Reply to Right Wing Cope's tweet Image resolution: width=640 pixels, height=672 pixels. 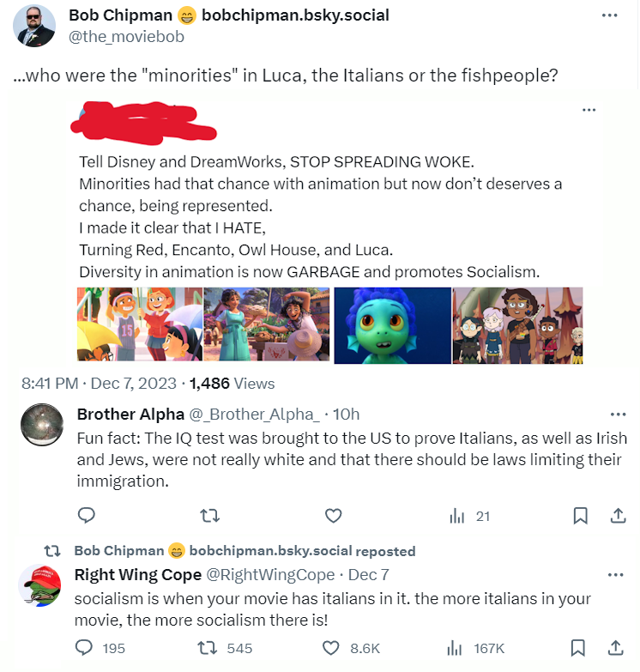[86, 648]
